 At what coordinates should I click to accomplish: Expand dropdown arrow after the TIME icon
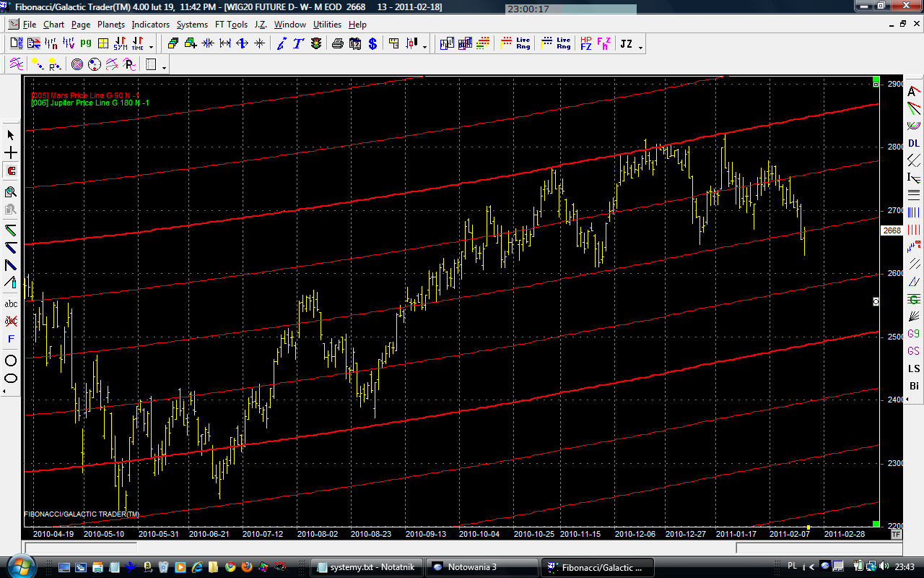tap(151, 47)
